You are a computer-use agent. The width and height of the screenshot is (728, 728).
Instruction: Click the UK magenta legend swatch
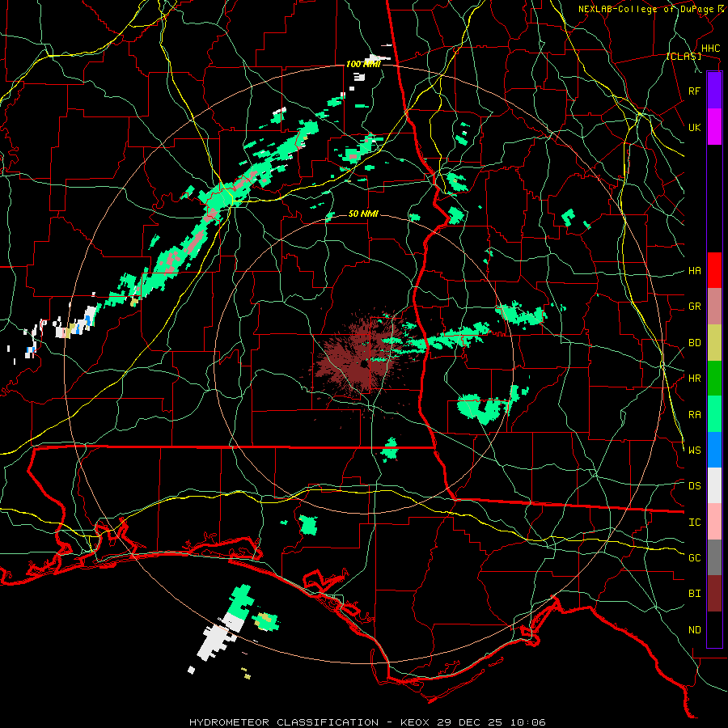coord(714,127)
